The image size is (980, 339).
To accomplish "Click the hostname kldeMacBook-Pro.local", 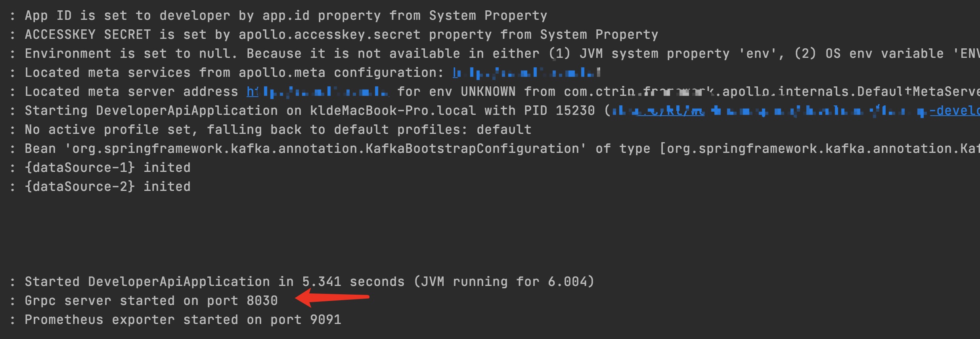I will click(x=393, y=110).
